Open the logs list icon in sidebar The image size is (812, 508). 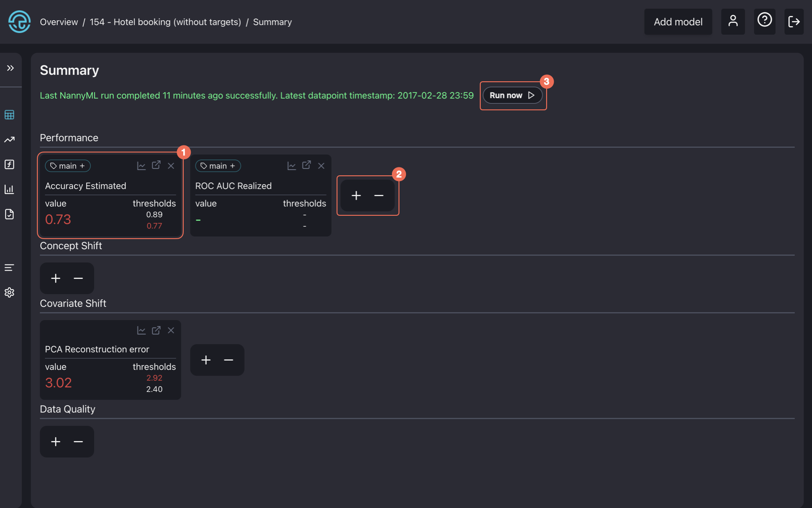(x=9, y=268)
